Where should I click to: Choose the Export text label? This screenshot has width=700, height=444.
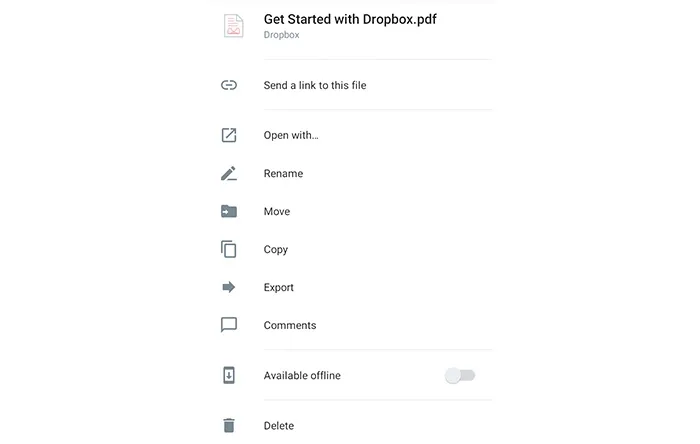[x=279, y=287]
